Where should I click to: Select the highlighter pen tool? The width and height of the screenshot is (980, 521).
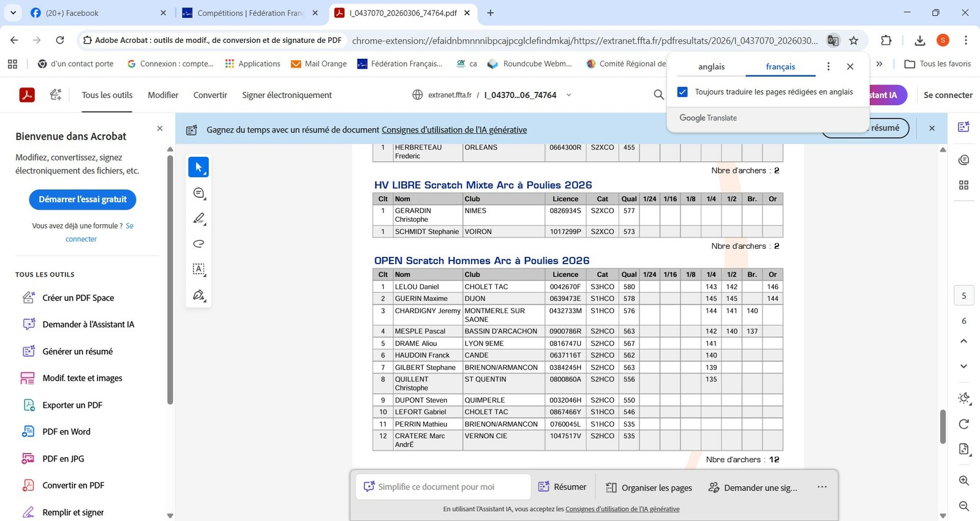(198, 219)
